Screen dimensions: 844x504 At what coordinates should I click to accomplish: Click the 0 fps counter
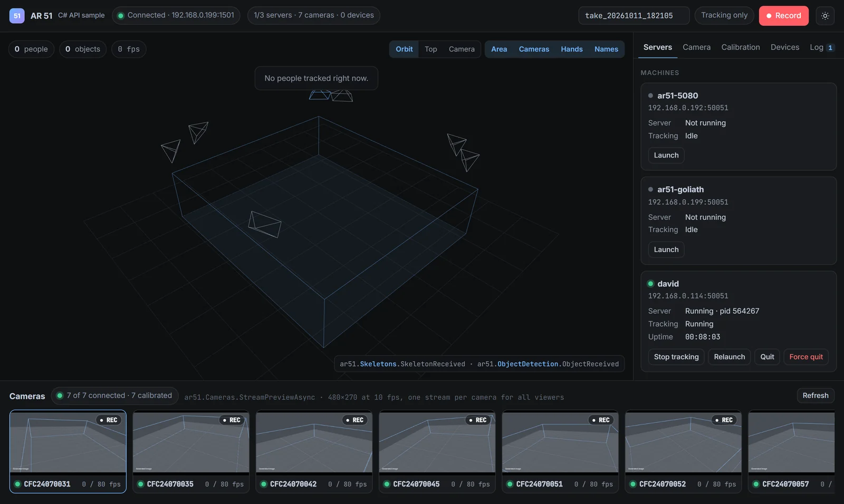[x=129, y=49]
